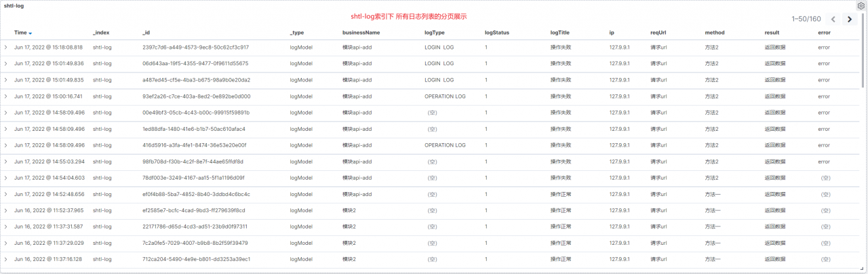Click 方法一 in the 11:52:37.965 row
Screen dimensions: 868x274
pyautogui.click(x=713, y=210)
